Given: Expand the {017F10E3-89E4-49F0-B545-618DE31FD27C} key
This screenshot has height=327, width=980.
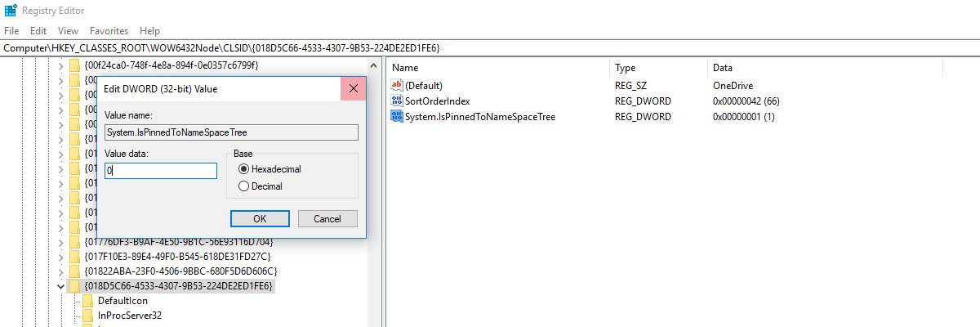Looking at the screenshot, I should 60,257.
